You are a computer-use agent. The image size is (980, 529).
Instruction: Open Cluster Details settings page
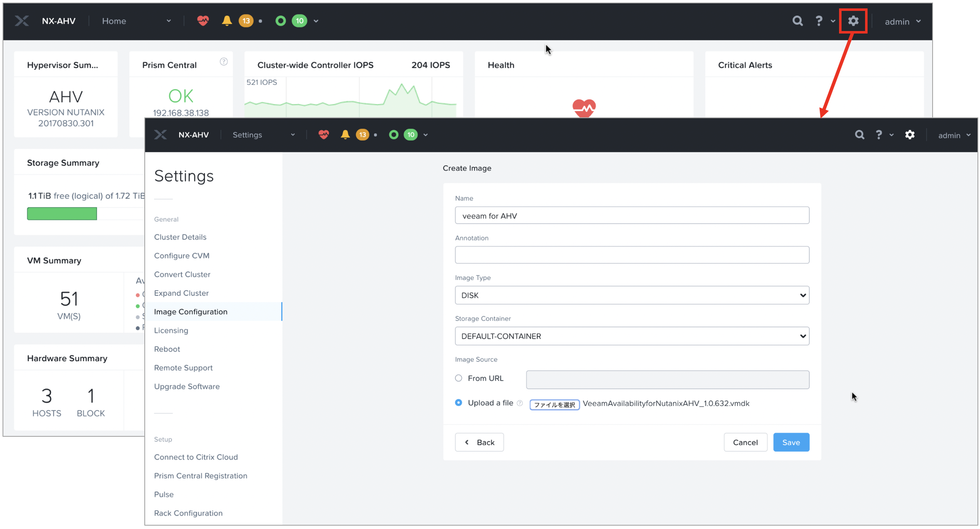tap(180, 237)
